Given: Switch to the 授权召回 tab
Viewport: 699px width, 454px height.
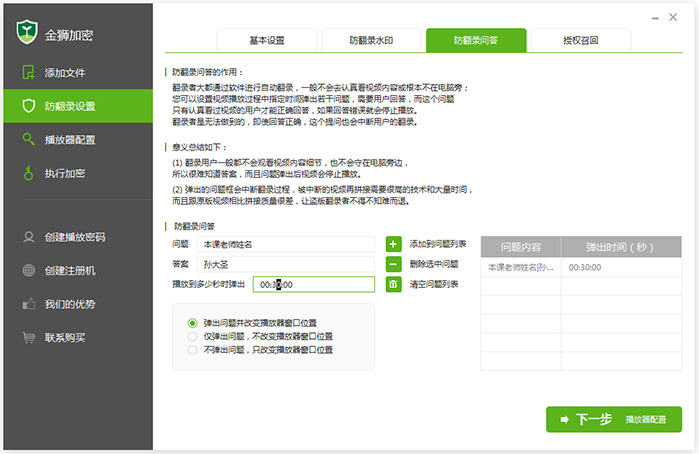Looking at the screenshot, I should 581,40.
